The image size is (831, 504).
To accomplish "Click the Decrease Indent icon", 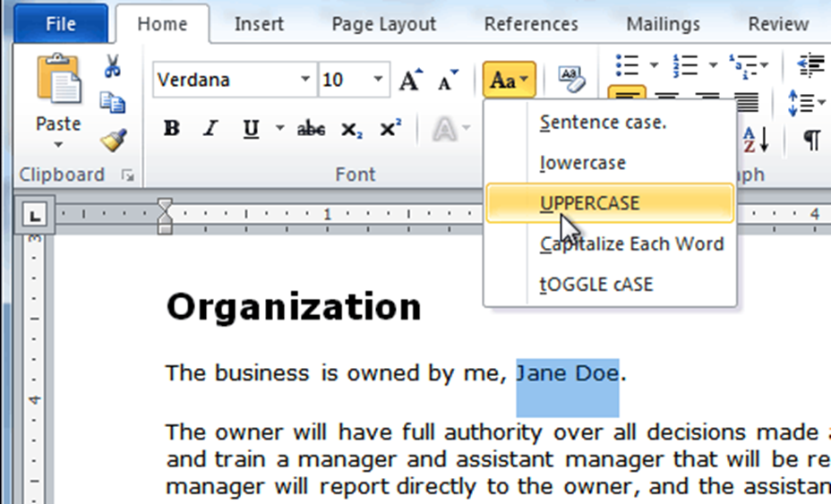I will click(811, 65).
